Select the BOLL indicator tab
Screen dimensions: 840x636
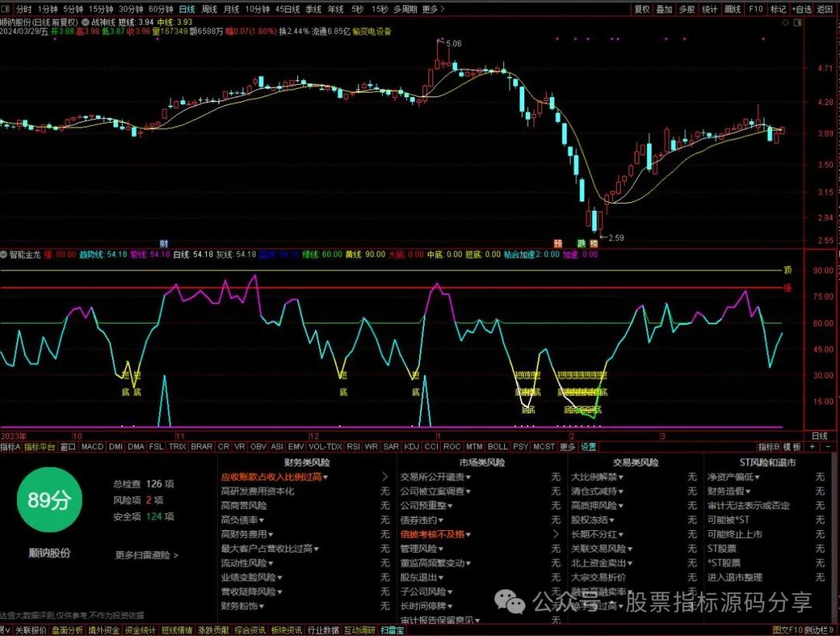point(498,446)
